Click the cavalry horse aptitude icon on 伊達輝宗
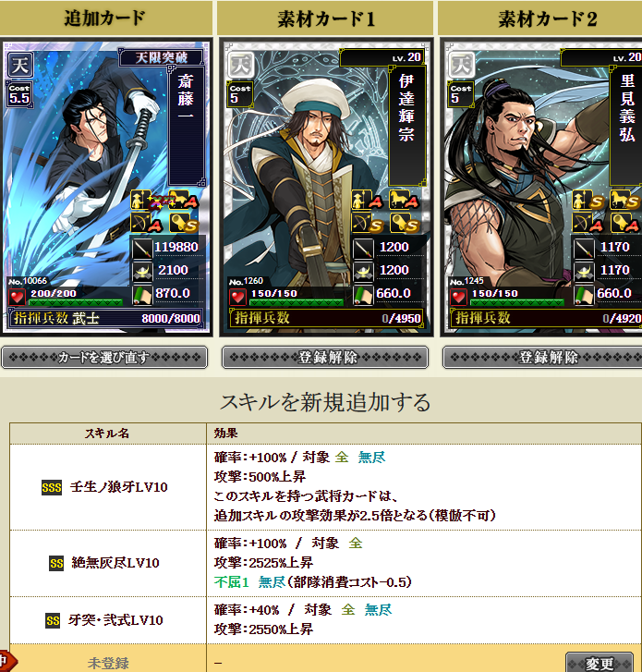642x672 pixels. click(x=404, y=201)
